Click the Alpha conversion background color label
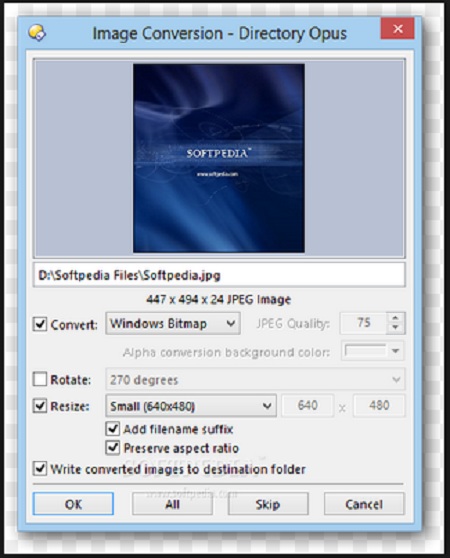 (227, 352)
